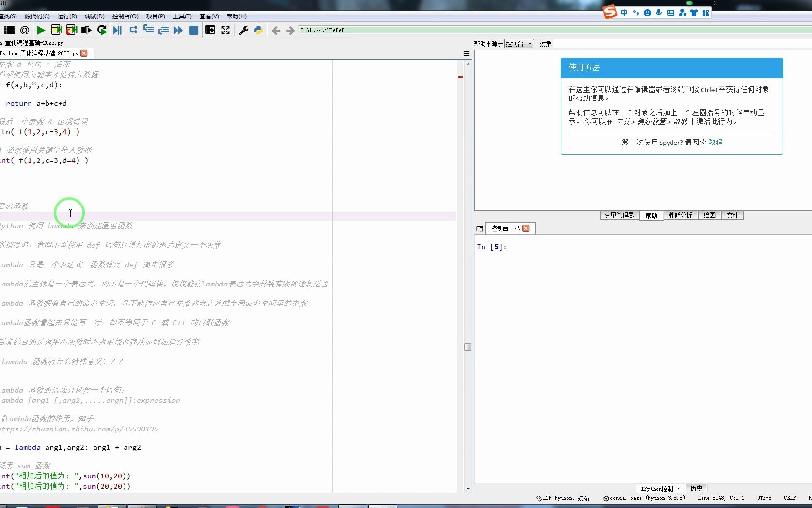Image resolution: width=812 pixels, height=508 pixels.
Task: Click editor scrollbar down arrow
Action: pos(468,489)
